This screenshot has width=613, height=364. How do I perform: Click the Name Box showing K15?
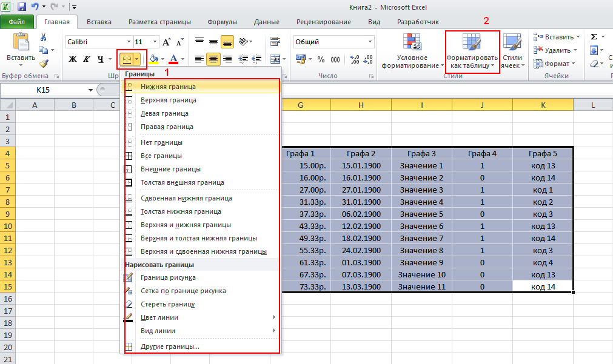43,90
